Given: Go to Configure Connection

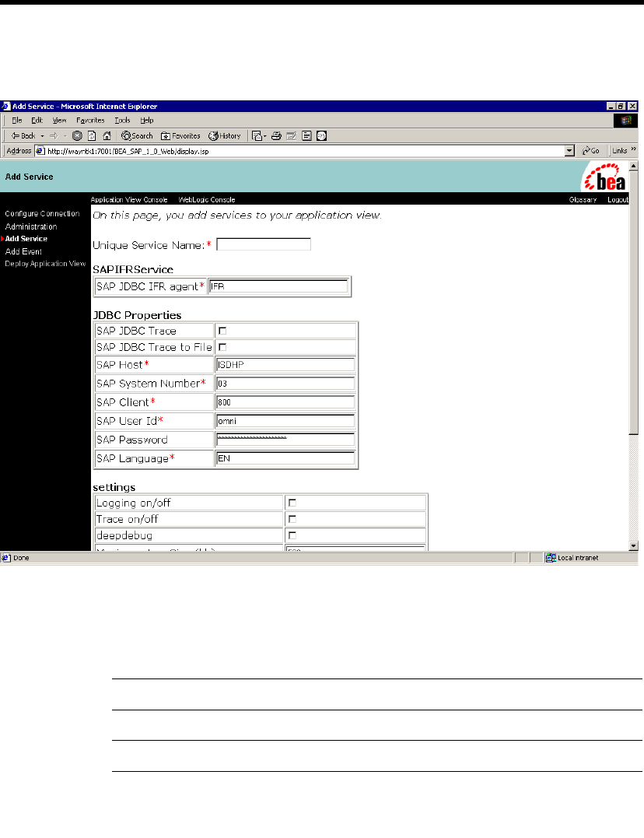Looking at the screenshot, I should [x=42, y=213].
